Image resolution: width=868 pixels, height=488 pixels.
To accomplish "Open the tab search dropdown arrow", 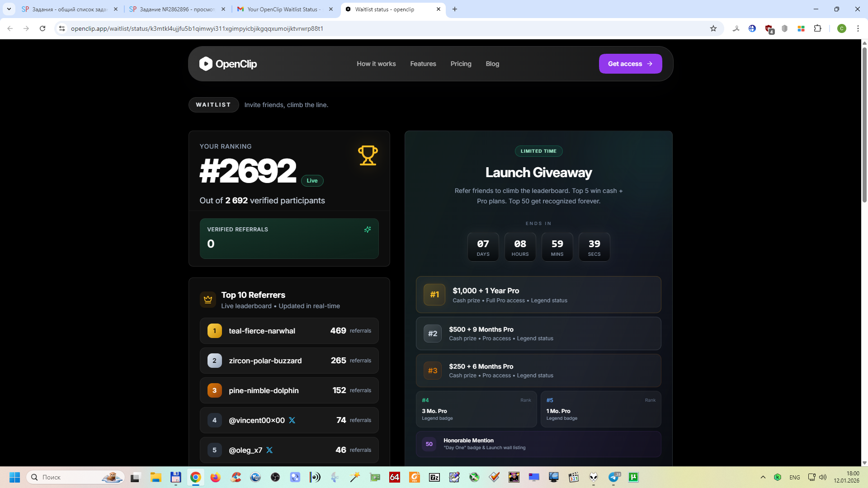I will [x=9, y=9].
